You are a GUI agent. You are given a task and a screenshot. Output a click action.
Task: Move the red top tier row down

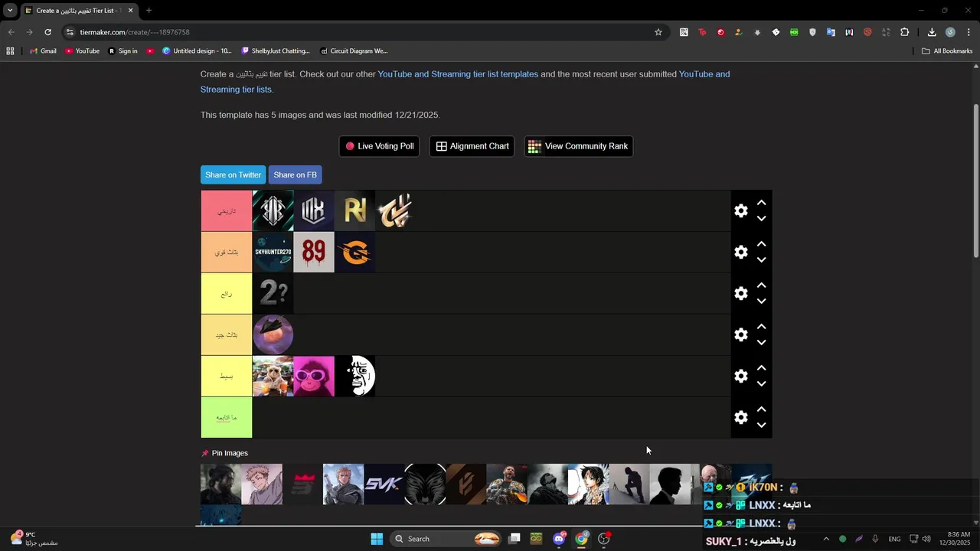pyautogui.click(x=761, y=219)
